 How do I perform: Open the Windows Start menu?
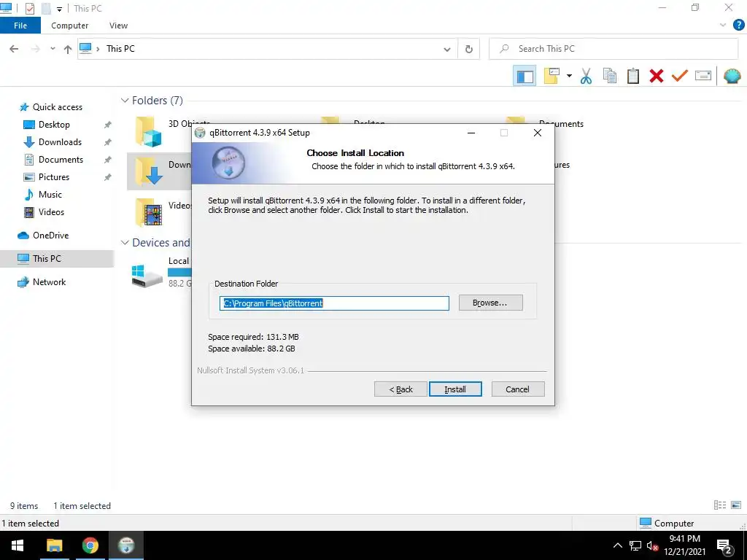[18, 545]
